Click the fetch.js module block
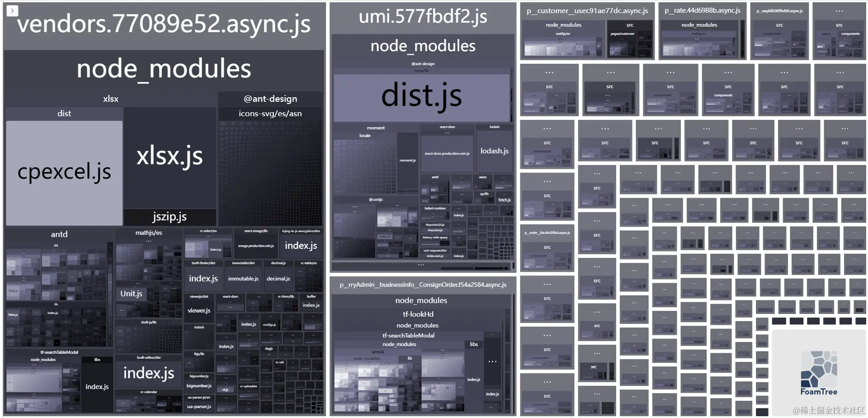The width and height of the screenshot is (868, 418). pos(505,200)
